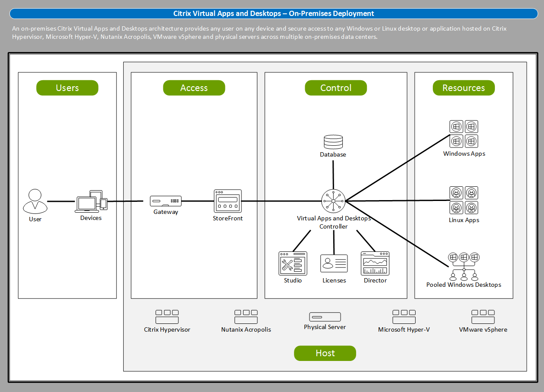The height and width of the screenshot is (392, 544).
Task: Click the Director chart icon
Action: tap(375, 263)
